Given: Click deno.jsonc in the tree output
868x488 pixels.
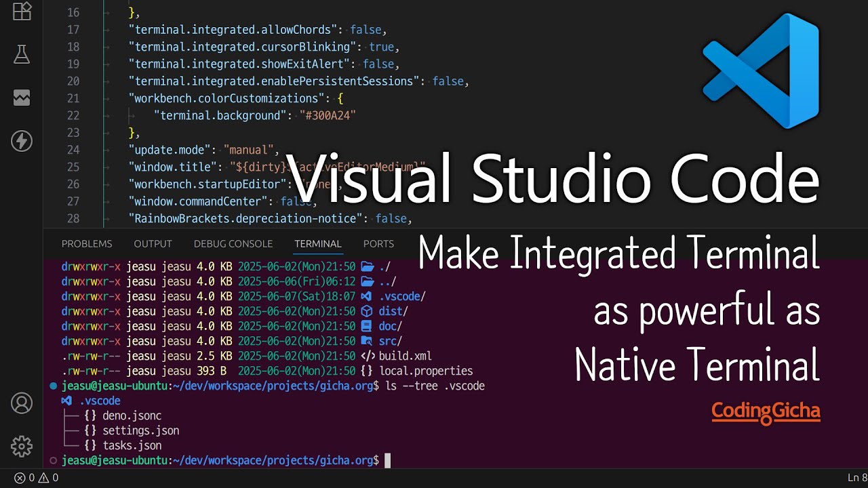Looking at the screenshot, I should click(x=132, y=415).
